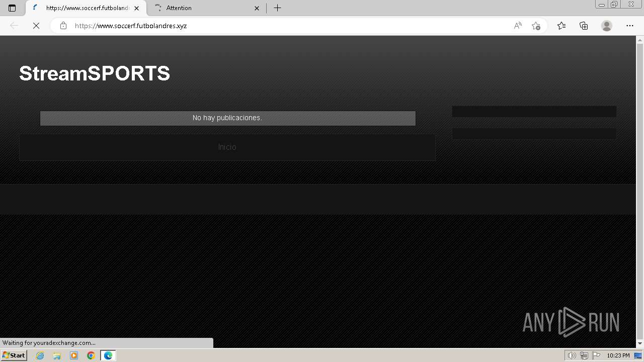The height and width of the screenshot is (362, 644).
Task: Open the Favorites list
Action: [561, 26]
